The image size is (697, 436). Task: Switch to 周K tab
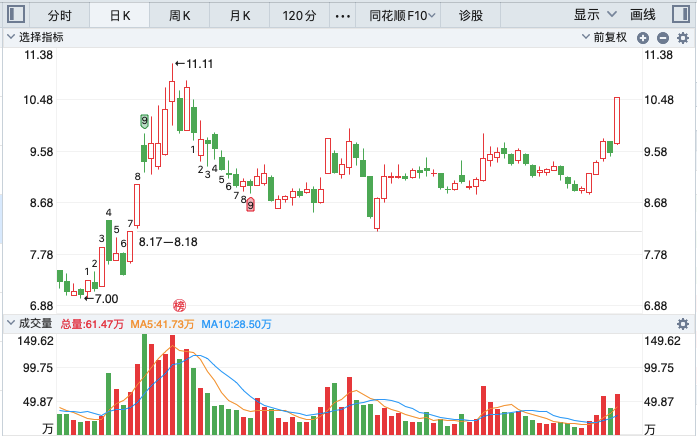[180, 16]
